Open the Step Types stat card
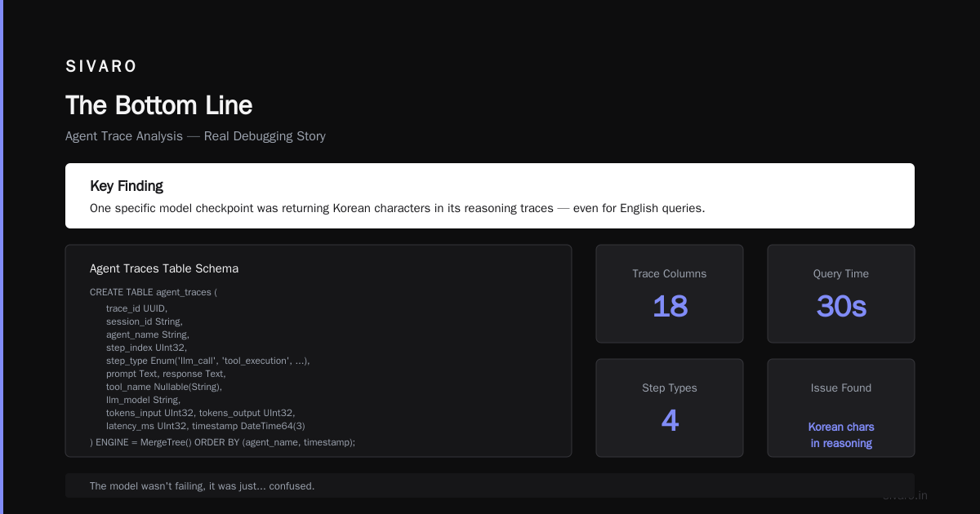980x514 pixels. 670,408
